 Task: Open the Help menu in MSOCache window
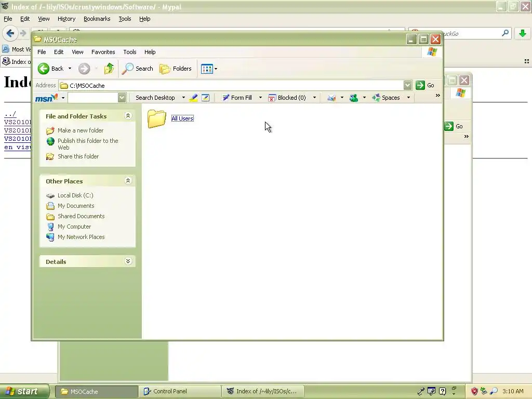(x=150, y=52)
